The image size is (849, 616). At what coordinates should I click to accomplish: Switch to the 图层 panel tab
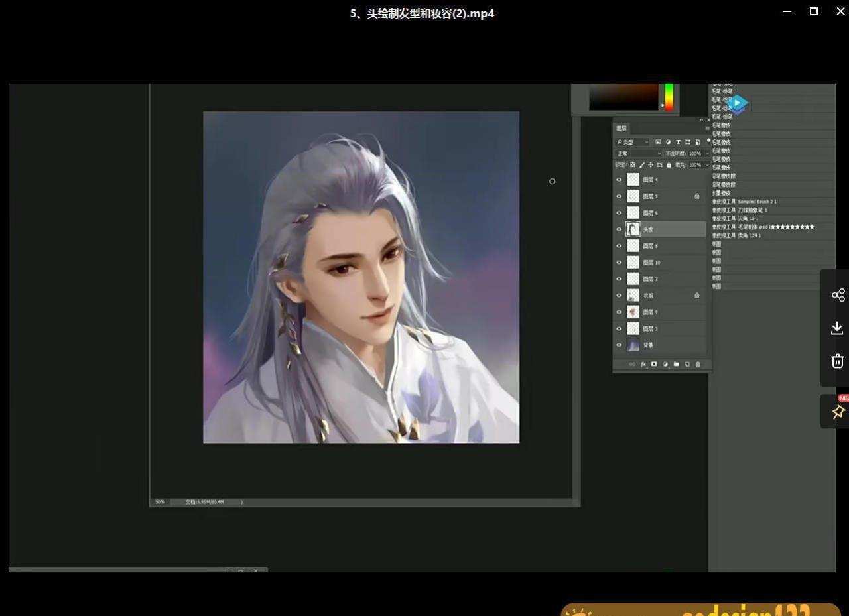621,128
